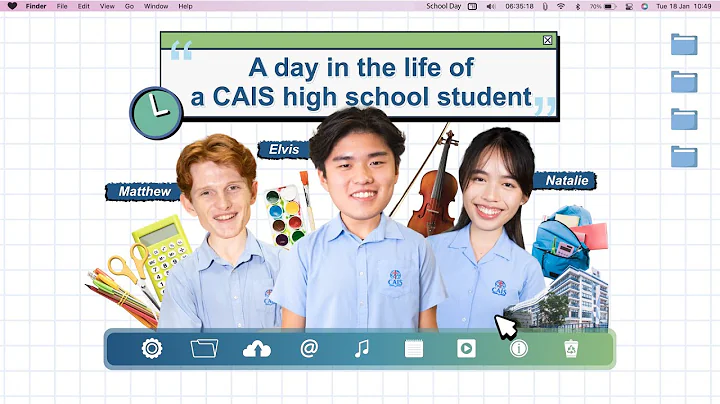Viewport: 720px width, 404px height.
Task: Open the settings gear in the dock
Action: pyautogui.click(x=152, y=348)
